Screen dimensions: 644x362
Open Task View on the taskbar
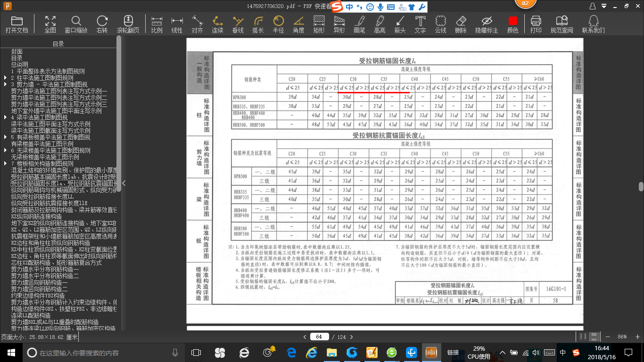click(196, 353)
